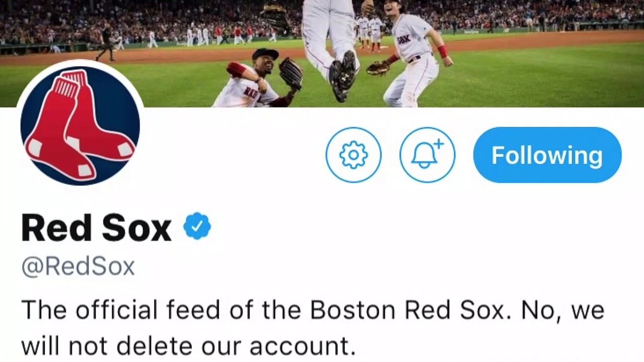Select the @RedSox handle text

coord(78,266)
